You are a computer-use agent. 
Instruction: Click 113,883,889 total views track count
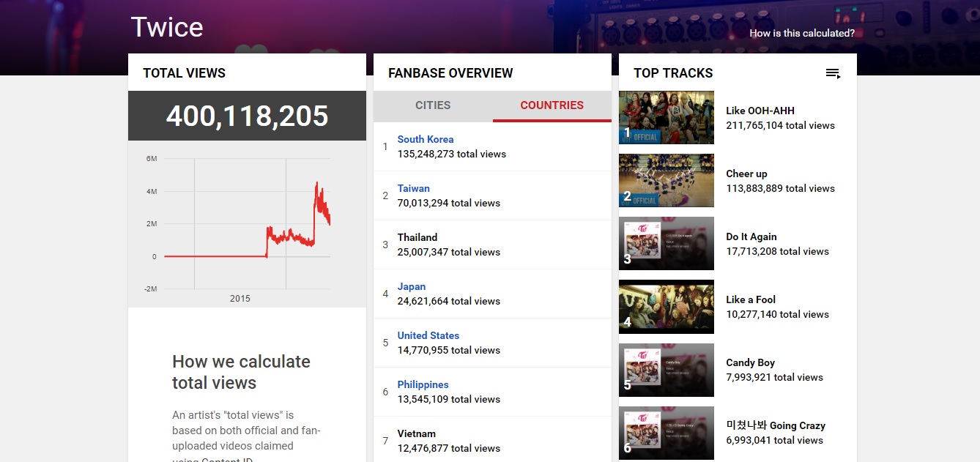click(x=780, y=188)
